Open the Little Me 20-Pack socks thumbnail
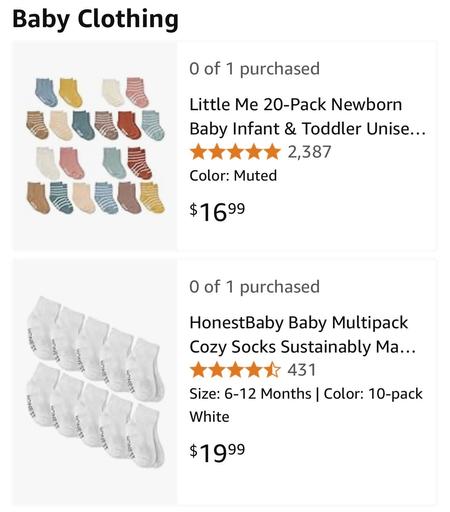This screenshot has height=512, width=450. point(95,145)
